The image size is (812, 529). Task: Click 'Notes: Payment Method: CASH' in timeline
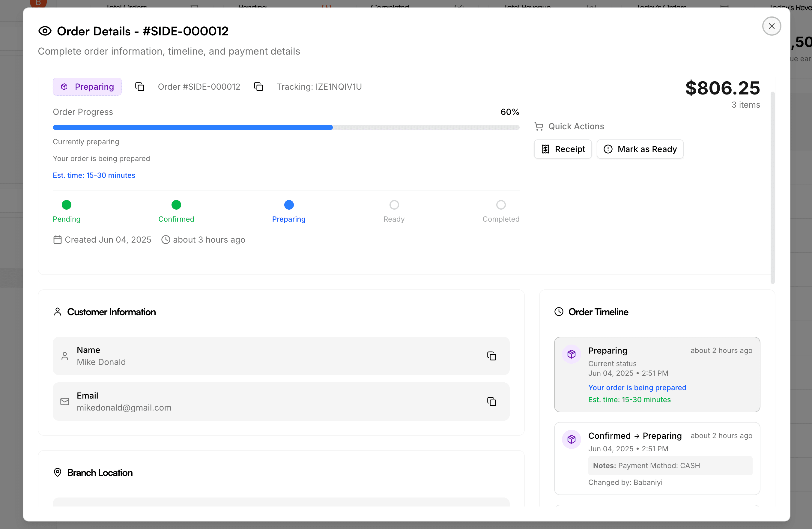(670, 465)
